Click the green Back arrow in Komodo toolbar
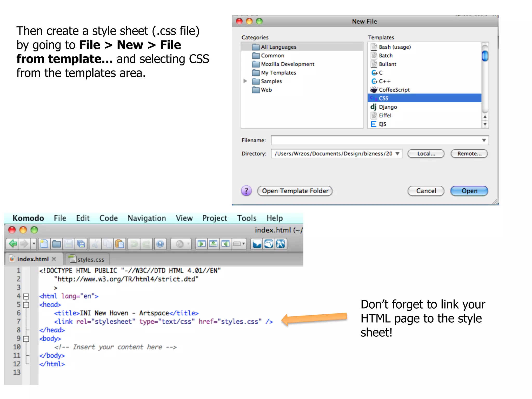Screen dimensions: 532x399 [x=12, y=244]
